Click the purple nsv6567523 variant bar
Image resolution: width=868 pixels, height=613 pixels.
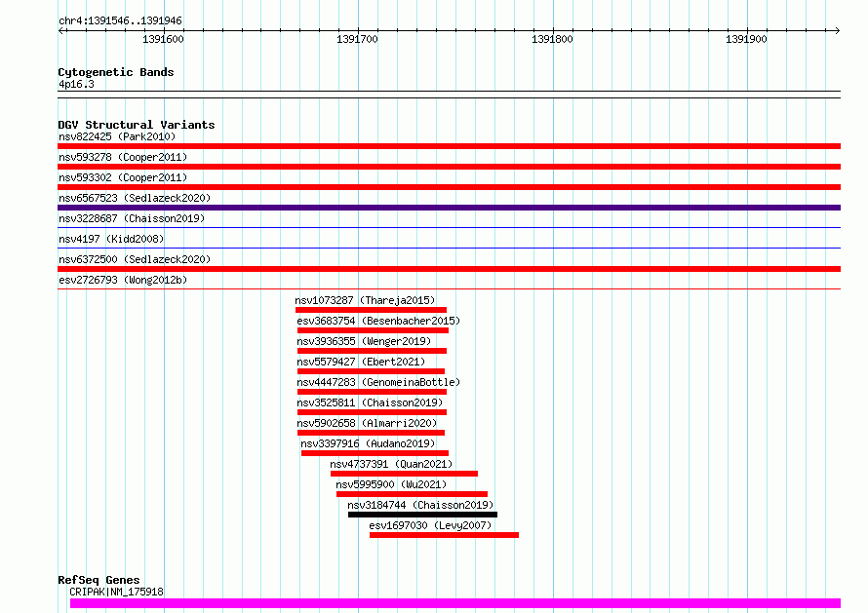point(449,208)
